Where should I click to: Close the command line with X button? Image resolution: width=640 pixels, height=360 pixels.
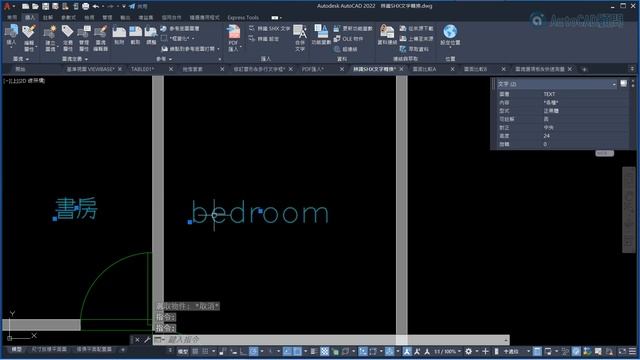tap(137, 340)
